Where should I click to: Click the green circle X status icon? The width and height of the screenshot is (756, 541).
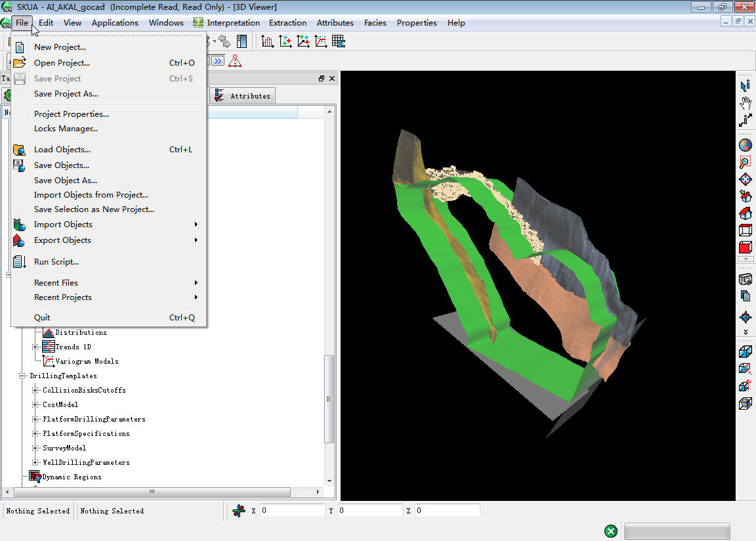[611, 531]
